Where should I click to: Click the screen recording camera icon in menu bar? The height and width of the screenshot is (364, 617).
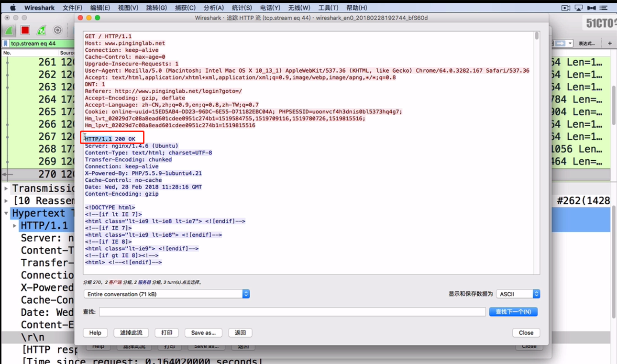point(566,8)
